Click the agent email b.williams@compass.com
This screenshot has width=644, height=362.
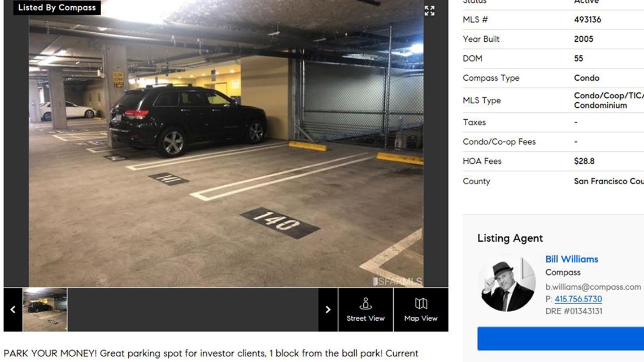[593, 287]
